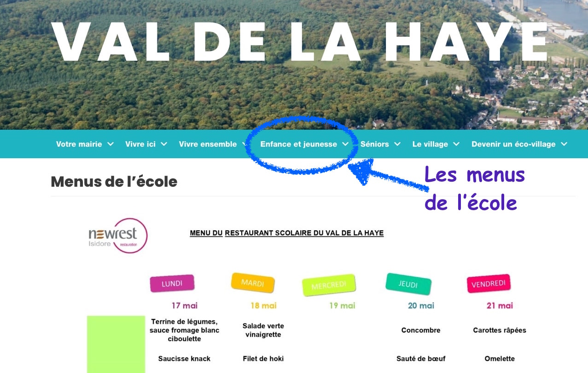Expand the Vivre ici chevron
This screenshot has height=373, width=588.
(164, 144)
